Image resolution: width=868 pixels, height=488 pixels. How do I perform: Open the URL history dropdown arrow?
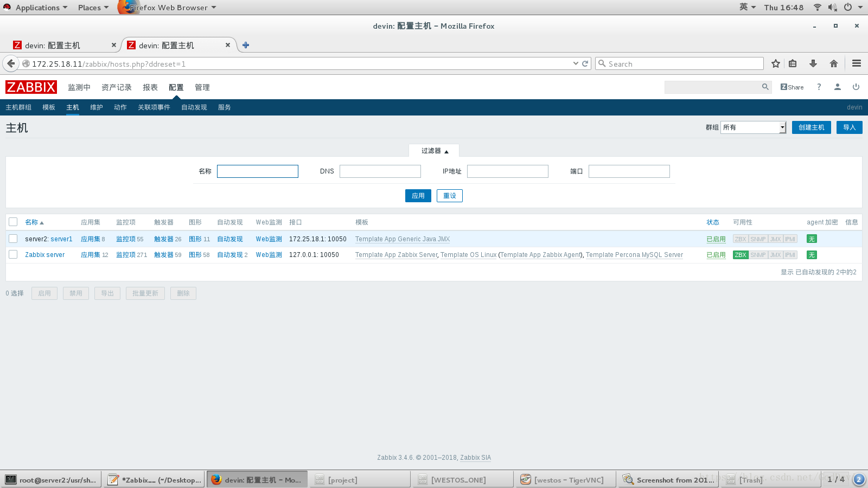click(576, 63)
